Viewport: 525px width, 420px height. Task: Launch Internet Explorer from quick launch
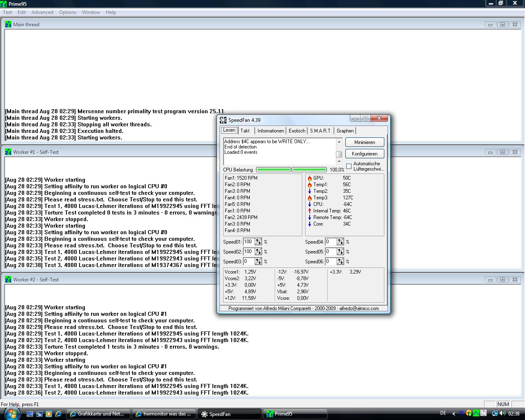point(58,414)
